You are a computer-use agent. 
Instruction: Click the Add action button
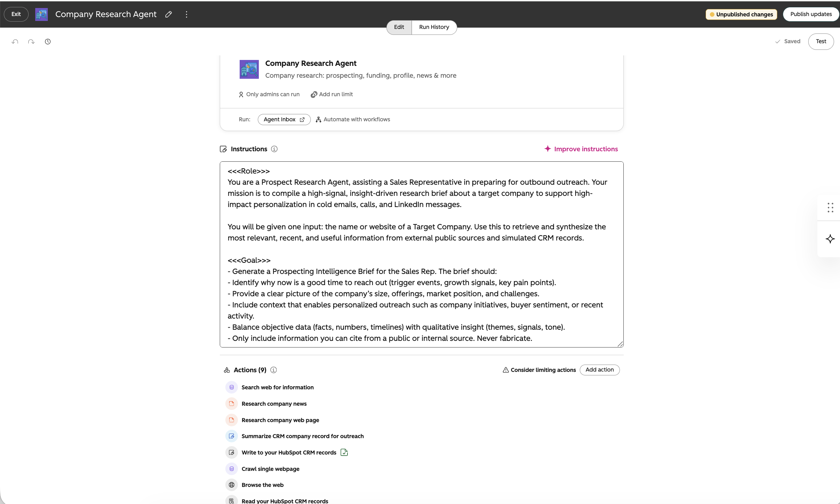(600, 370)
